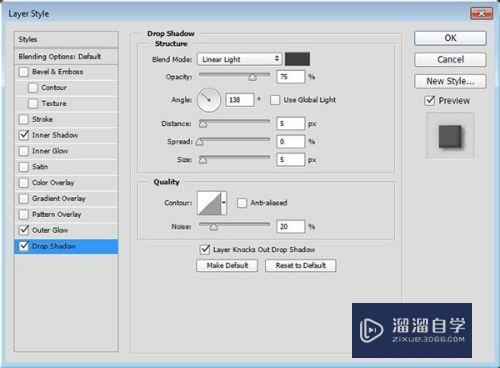Viewport: 500px width, 368px height.
Task: Click the style preview thumbnail
Action: (x=450, y=136)
